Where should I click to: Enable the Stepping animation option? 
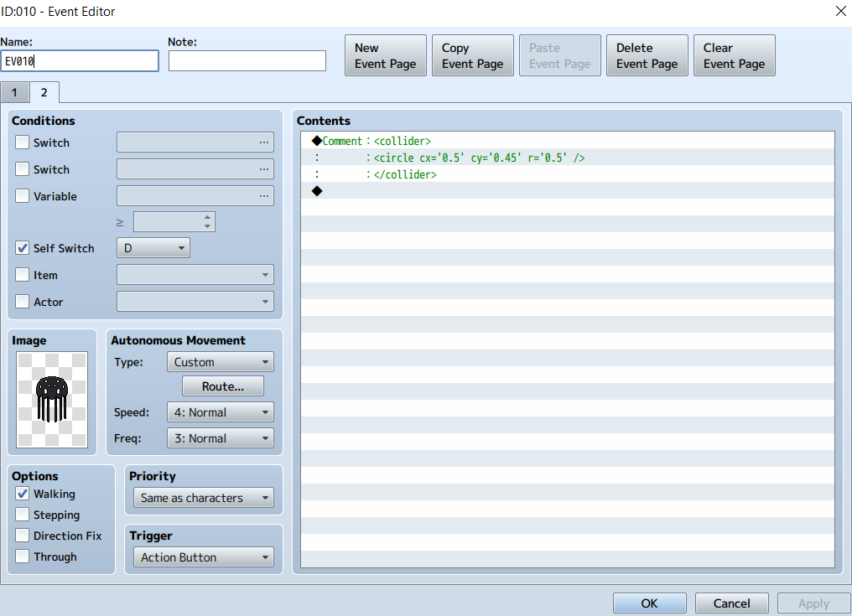pos(23,515)
